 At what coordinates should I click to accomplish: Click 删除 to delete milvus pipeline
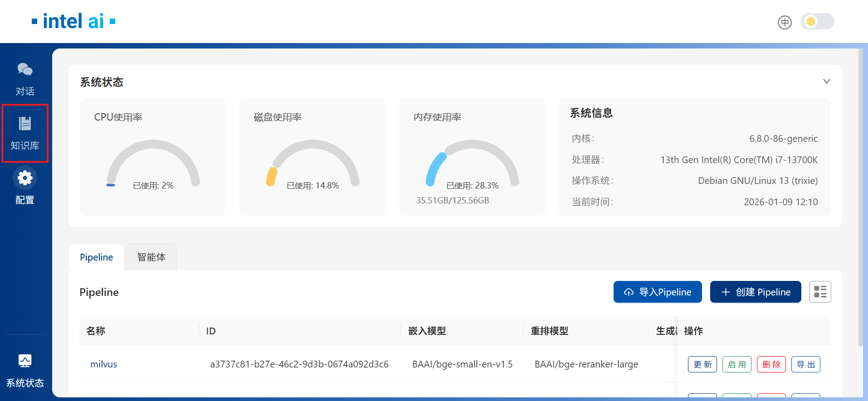tap(771, 364)
